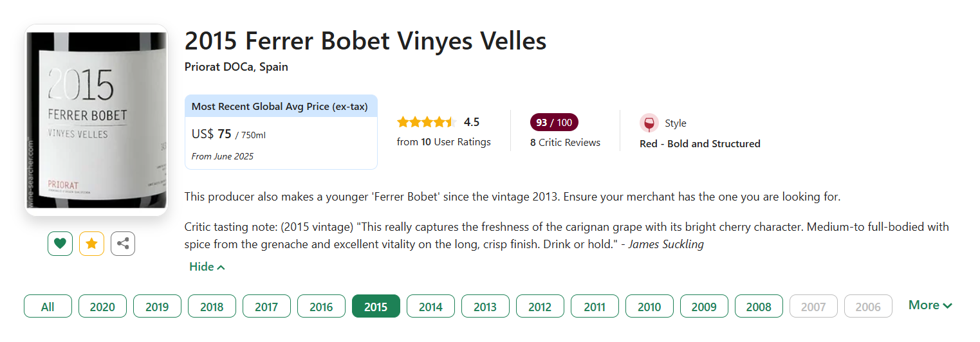The width and height of the screenshot is (980, 342).
Task: Expand More vintages dropdown
Action: (930, 305)
